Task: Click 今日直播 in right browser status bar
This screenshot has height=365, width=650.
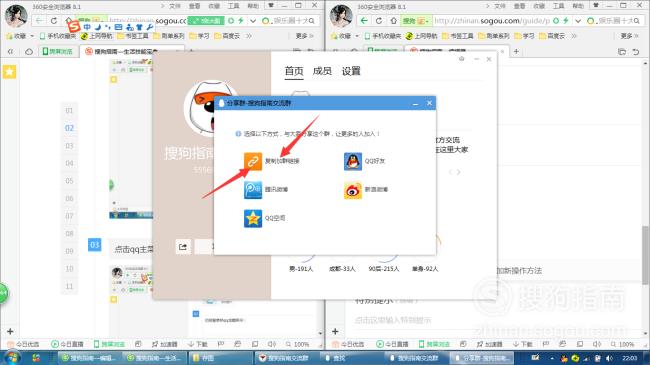Action: [392, 344]
